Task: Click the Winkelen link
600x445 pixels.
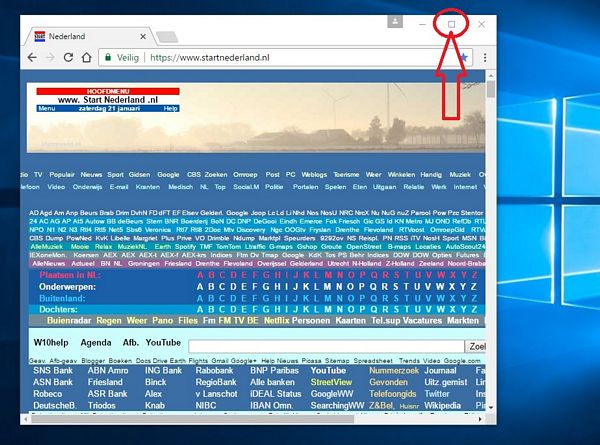Action: (x=401, y=174)
